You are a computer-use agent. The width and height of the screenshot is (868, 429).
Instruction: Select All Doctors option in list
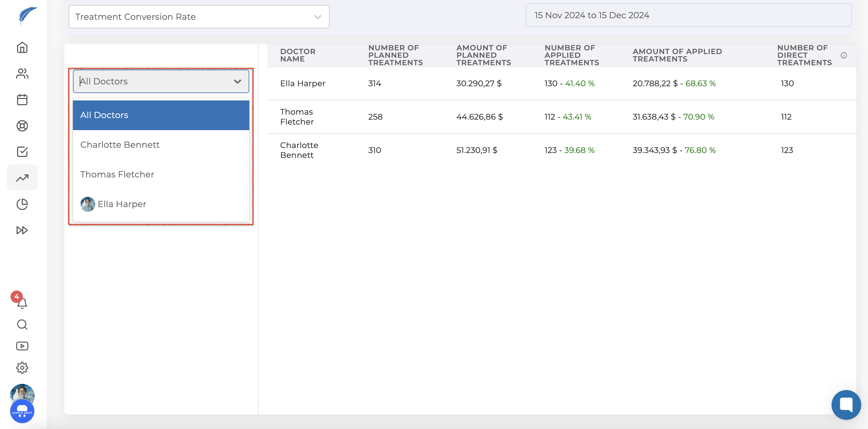(x=161, y=115)
